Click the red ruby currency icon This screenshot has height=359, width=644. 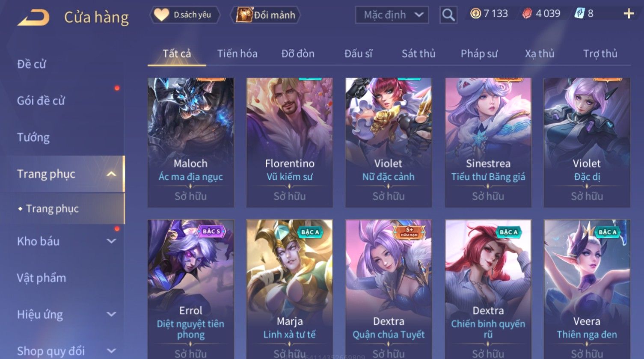[527, 14]
